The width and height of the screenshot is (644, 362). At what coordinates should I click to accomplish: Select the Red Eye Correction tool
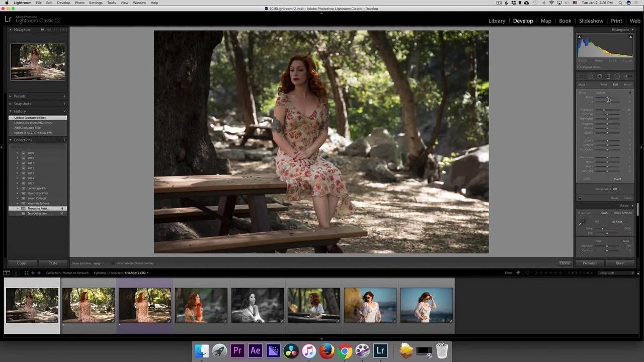click(x=600, y=76)
